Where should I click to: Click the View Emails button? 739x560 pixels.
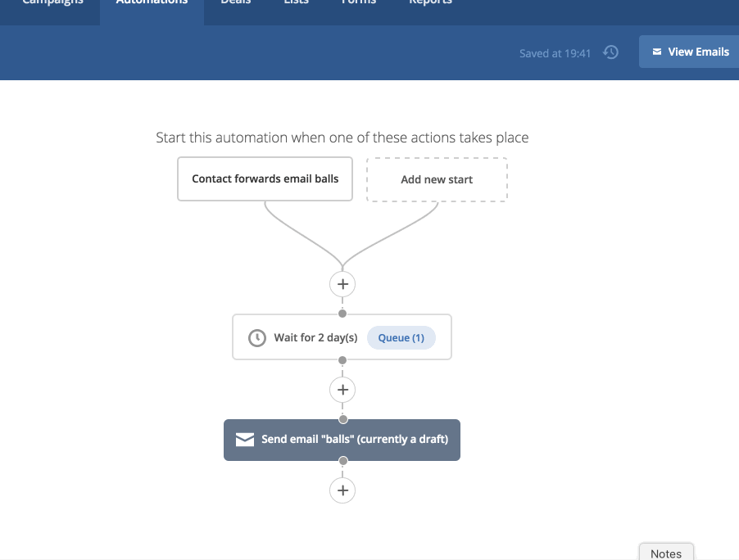point(690,52)
